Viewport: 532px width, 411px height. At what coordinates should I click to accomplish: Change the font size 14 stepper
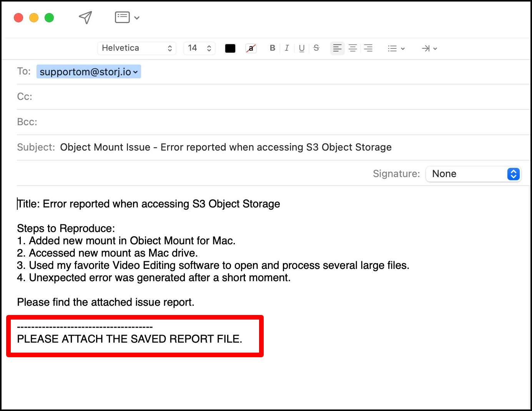[x=209, y=48]
